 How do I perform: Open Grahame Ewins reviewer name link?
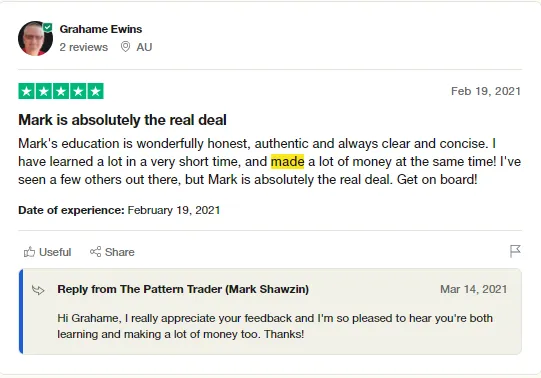(x=101, y=29)
